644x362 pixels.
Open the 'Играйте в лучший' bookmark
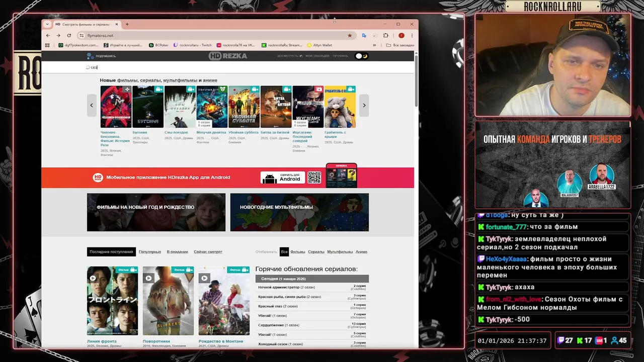click(x=123, y=45)
